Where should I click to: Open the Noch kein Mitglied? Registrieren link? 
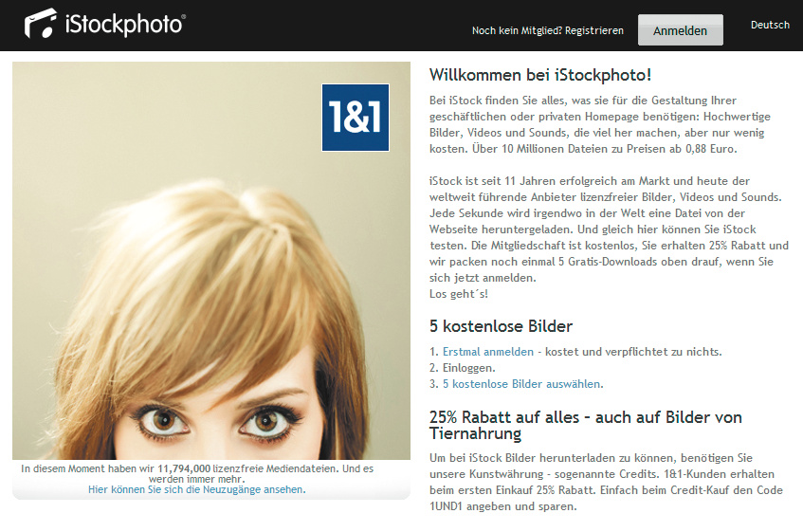pyautogui.click(x=547, y=30)
